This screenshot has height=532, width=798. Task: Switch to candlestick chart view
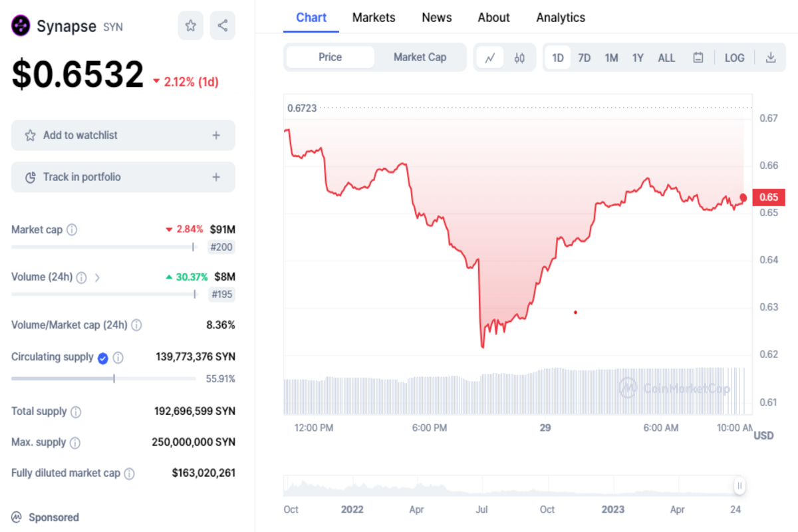(519, 58)
